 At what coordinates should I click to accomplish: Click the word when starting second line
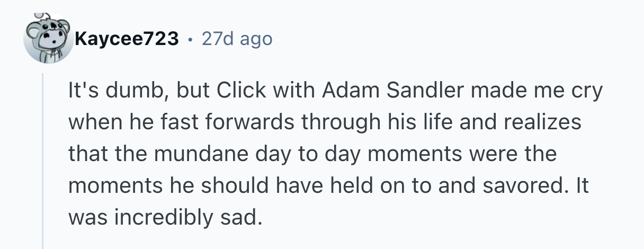96,123
